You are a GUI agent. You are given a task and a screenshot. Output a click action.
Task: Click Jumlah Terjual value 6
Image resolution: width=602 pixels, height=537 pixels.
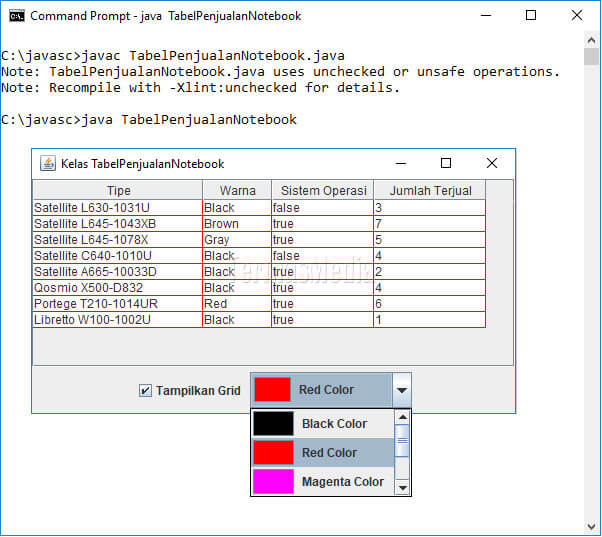click(430, 304)
